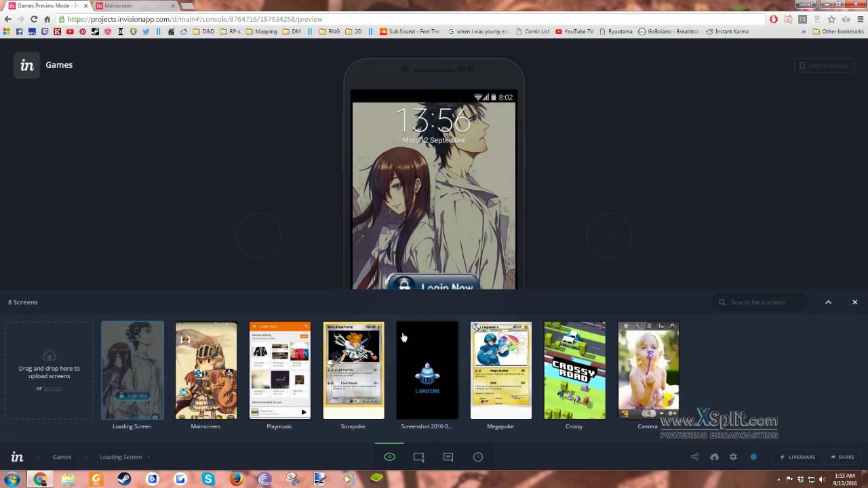Click the SHARE button

tap(843, 457)
